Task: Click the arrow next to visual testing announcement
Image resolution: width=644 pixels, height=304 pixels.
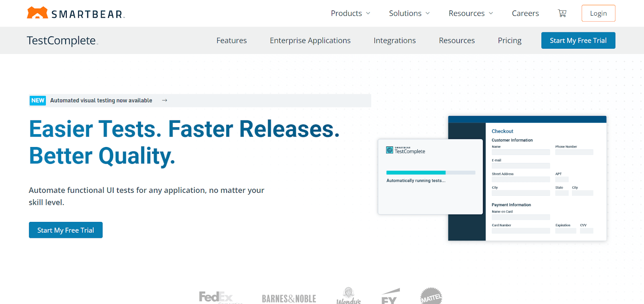Action: (165, 100)
